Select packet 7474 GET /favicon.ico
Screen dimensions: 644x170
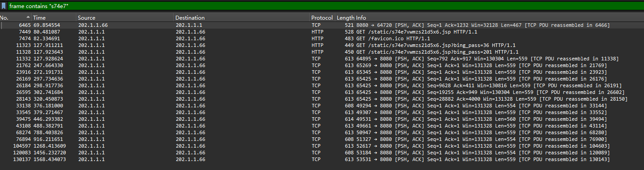[x=322, y=38]
